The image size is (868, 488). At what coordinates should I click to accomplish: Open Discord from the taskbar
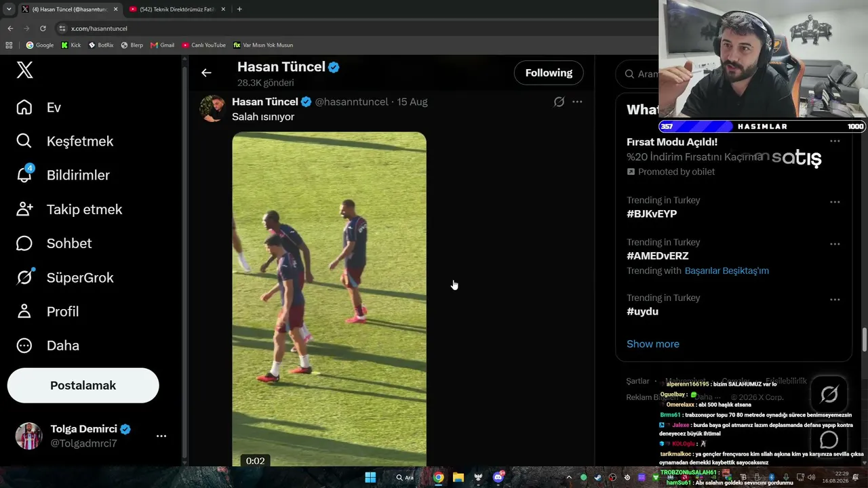tap(498, 477)
